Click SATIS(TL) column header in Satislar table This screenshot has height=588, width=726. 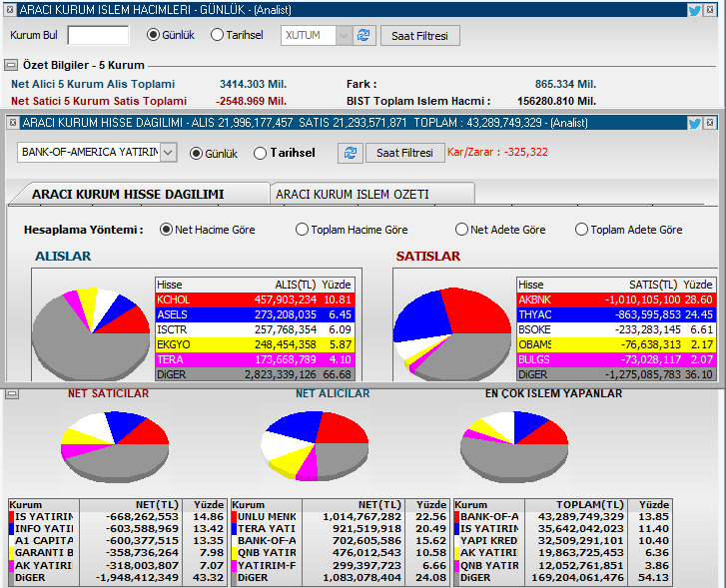(653, 285)
